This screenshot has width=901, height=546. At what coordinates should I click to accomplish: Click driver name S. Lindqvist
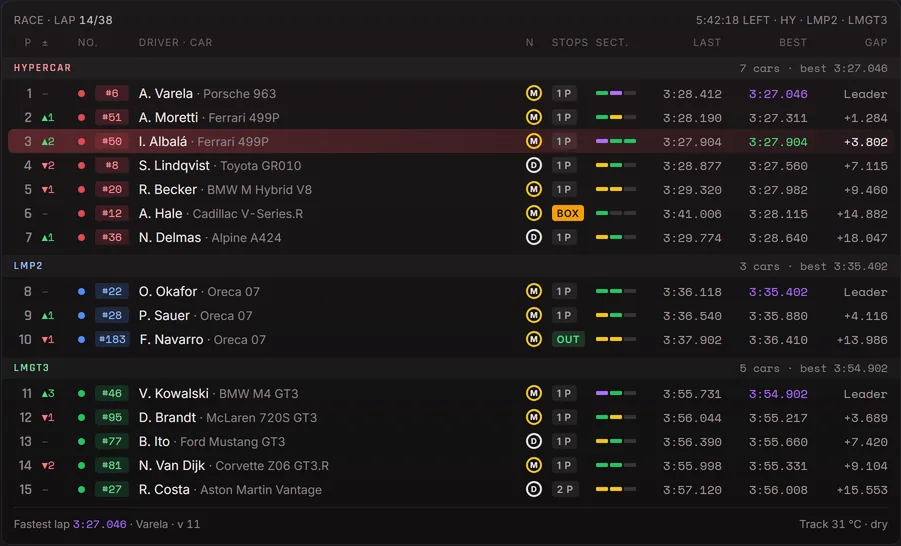pos(174,166)
